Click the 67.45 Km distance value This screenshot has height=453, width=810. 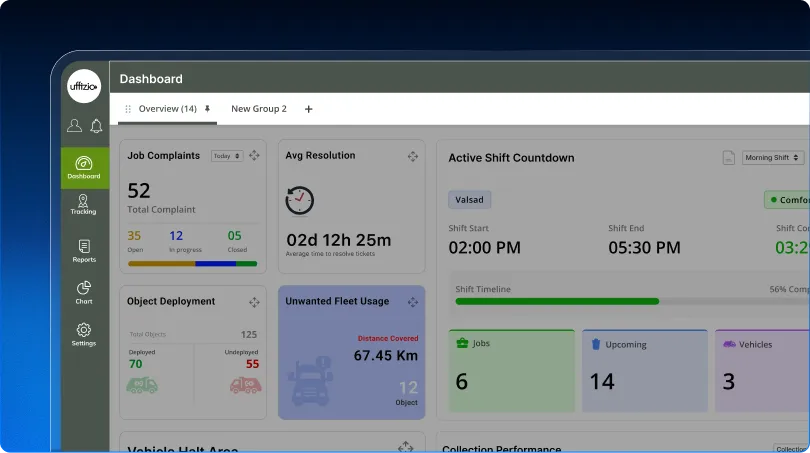click(x=386, y=355)
